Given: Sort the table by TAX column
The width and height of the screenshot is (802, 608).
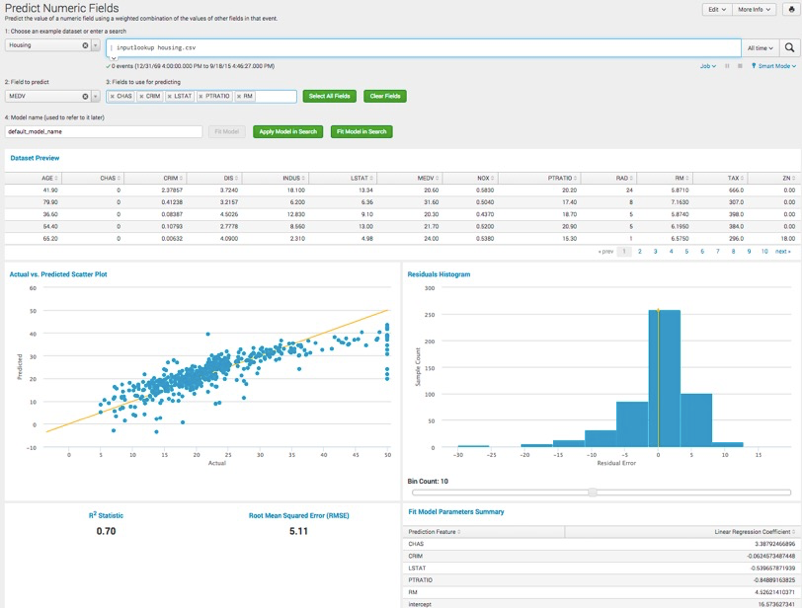Looking at the screenshot, I should [734, 178].
